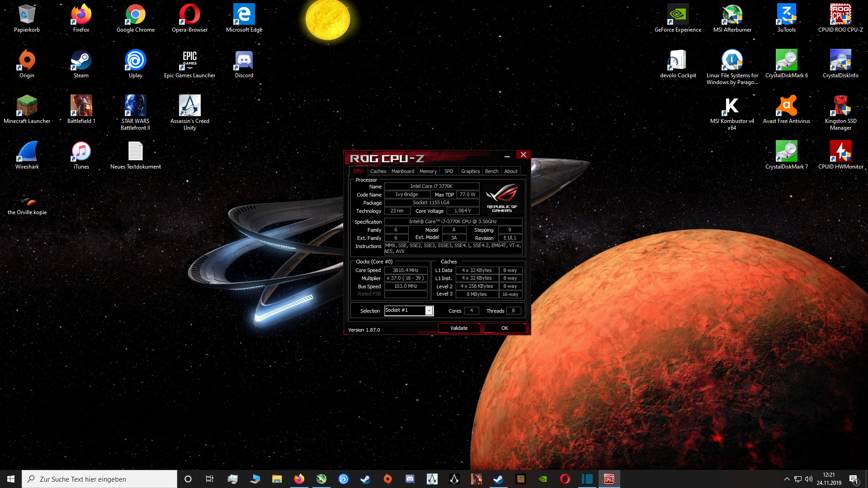Click the OK button in CPU-Z

point(505,328)
